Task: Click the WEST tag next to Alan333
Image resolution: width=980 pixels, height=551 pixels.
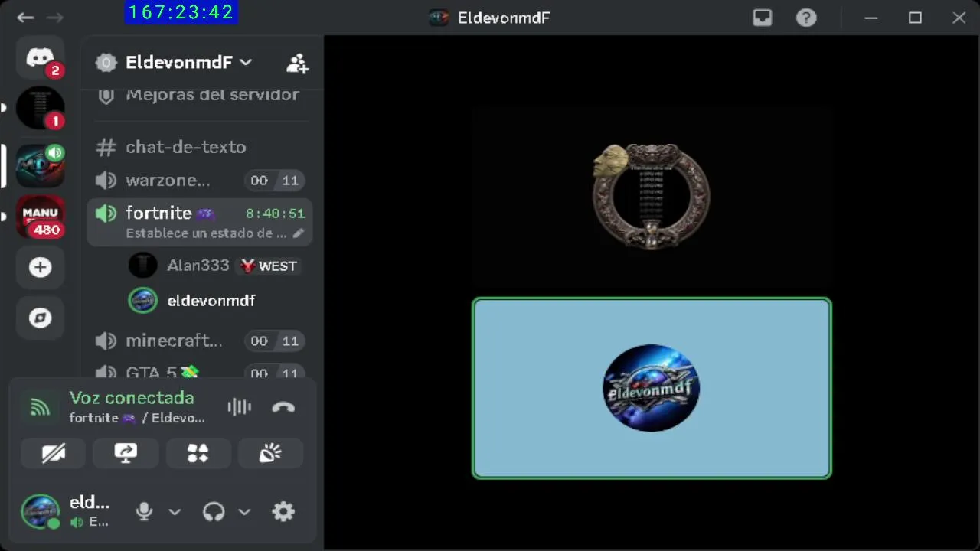Action: (x=269, y=266)
